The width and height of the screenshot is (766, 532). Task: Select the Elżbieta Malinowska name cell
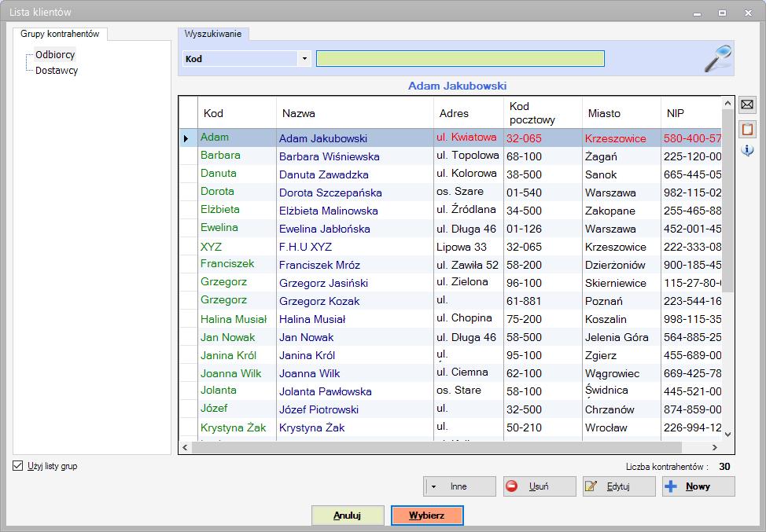pos(355,211)
